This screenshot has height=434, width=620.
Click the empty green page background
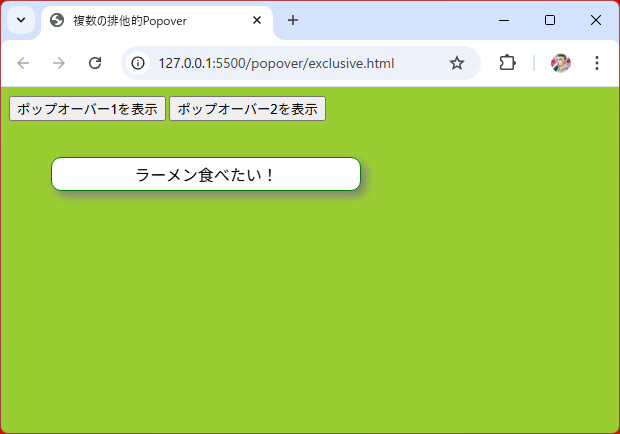point(400,320)
